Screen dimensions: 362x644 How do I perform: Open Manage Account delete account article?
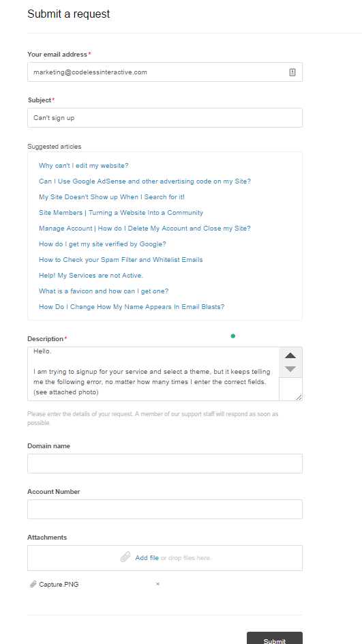click(145, 229)
